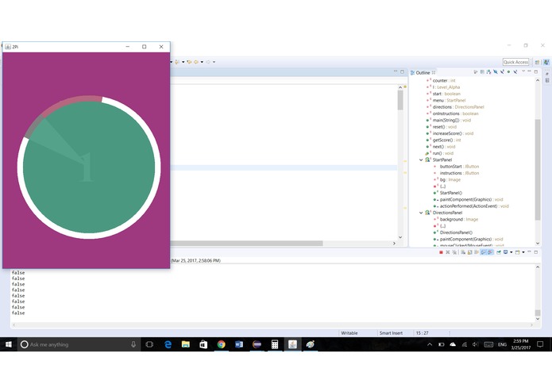
Task: Open Calculator from the taskbar
Action: click(x=275, y=344)
